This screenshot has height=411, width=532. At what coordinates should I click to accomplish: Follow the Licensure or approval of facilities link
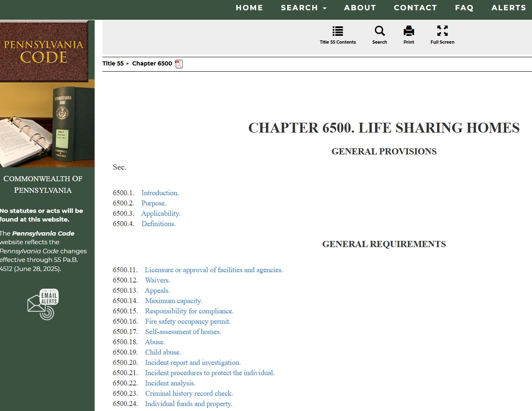(214, 270)
